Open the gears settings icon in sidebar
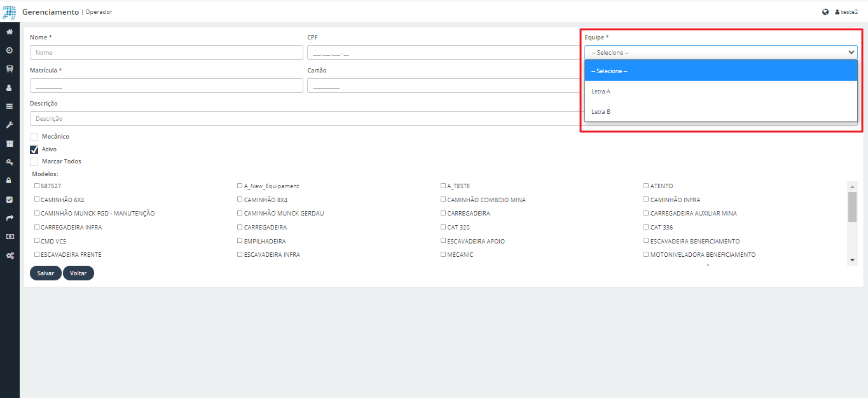The image size is (868, 398). click(10, 255)
